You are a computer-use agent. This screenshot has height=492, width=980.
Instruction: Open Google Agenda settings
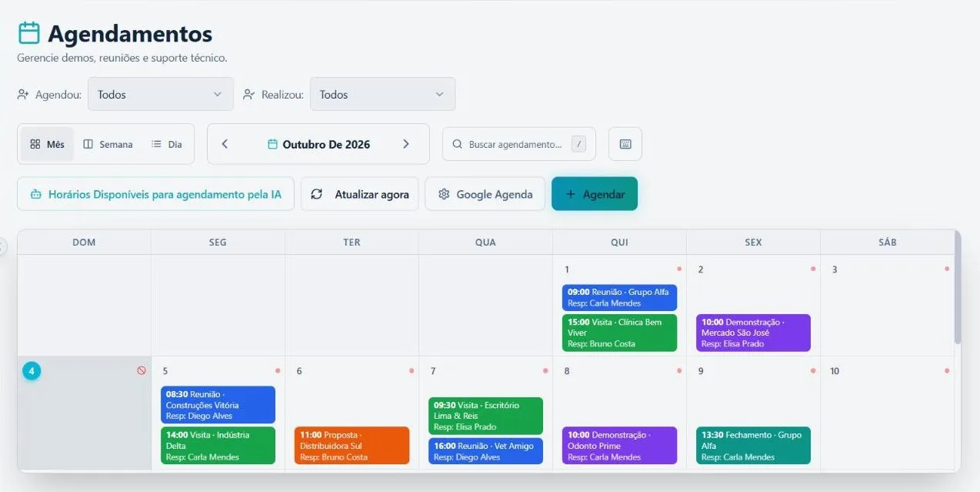(x=485, y=194)
